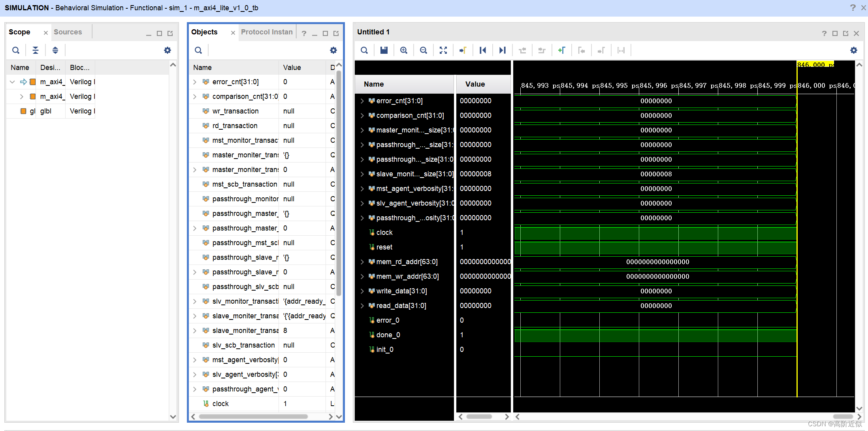
Task: Click the yellow cursor time marker
Action: point(815,64)
